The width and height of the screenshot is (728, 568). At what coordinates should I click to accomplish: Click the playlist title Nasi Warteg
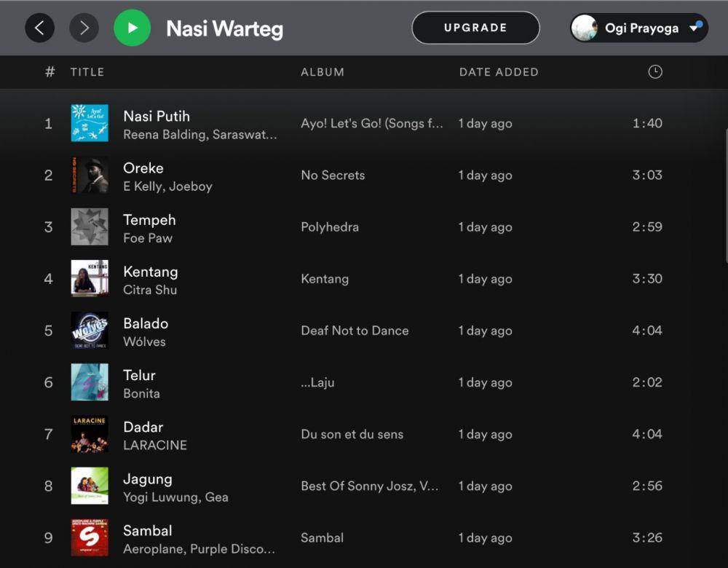pos(225,29)
